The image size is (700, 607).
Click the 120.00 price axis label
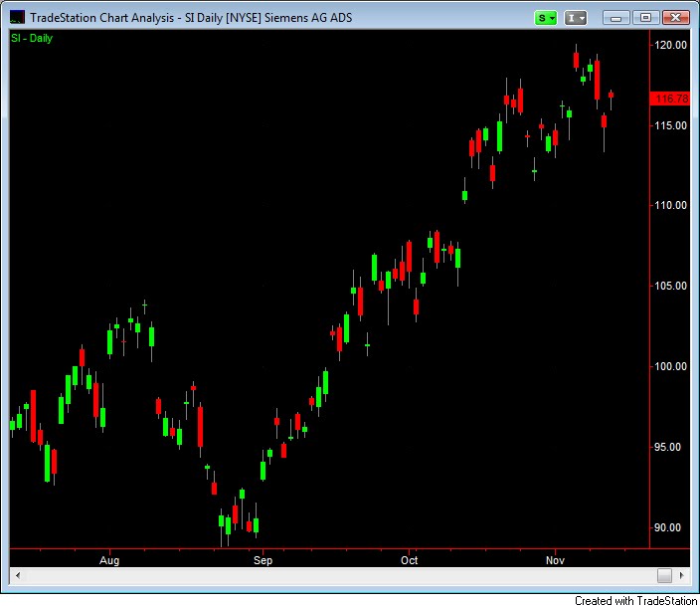click(670, 45)
